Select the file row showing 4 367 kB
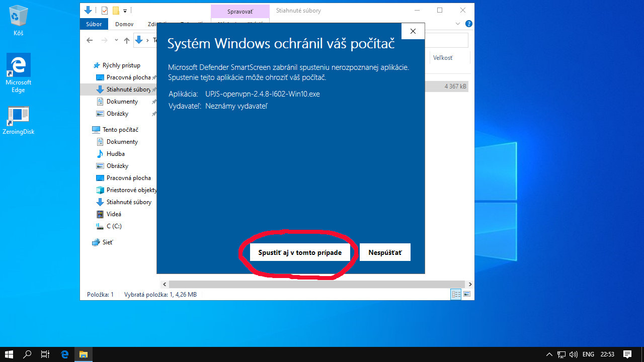This screenshot has width=644, height=362. coord(447,86)
